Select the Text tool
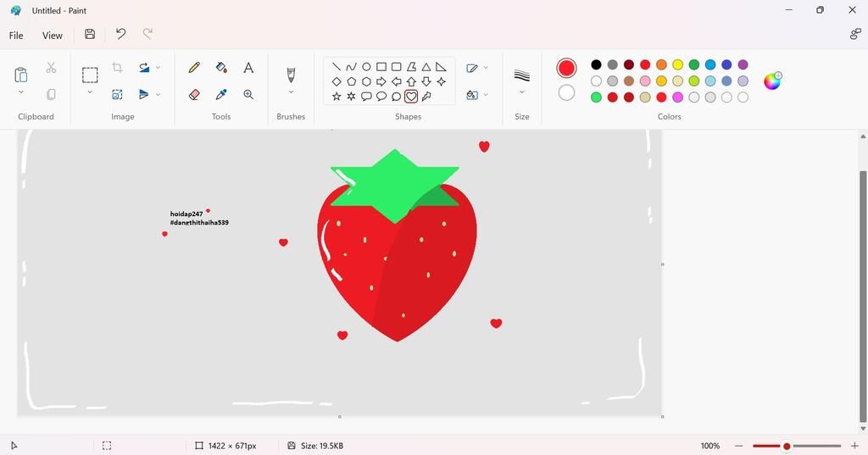Screen dimensions: 868x455 tap(248, 68)
